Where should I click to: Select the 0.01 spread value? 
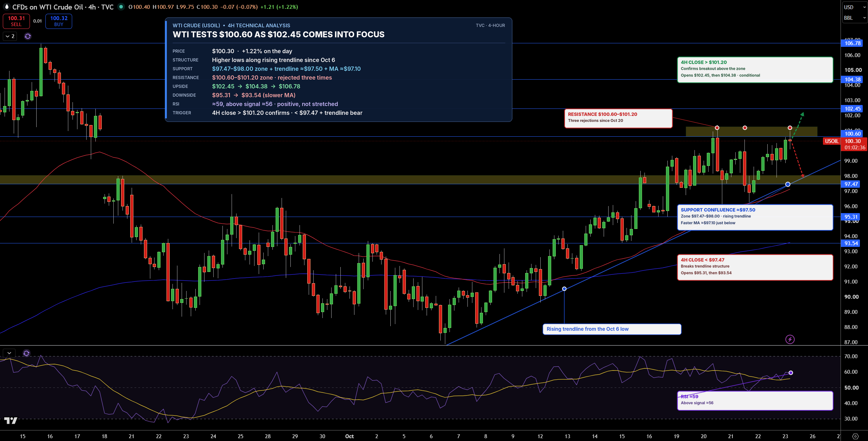pos(37,21)
